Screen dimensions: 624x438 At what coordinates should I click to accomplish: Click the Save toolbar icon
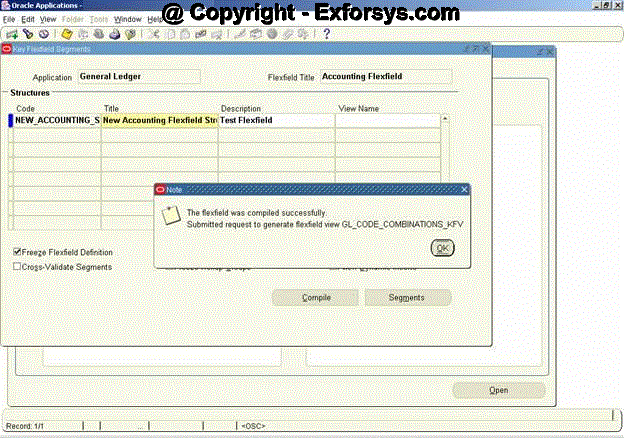point(66,33)
